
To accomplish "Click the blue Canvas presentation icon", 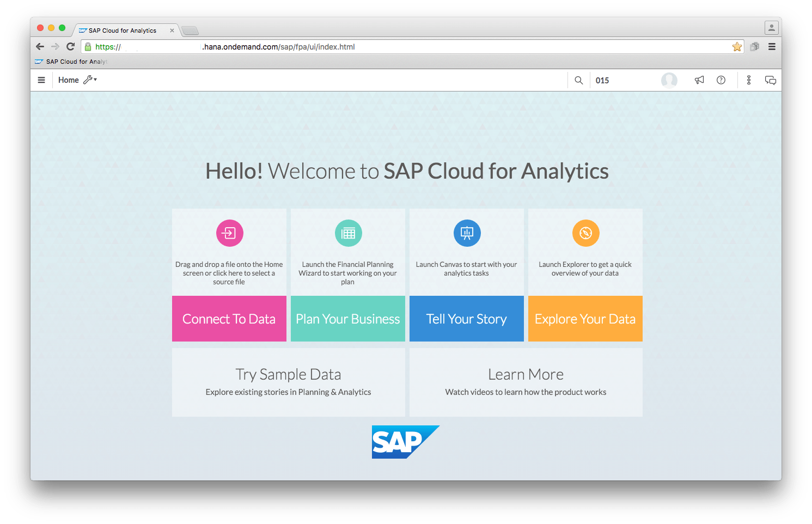I will click(467, 233).
